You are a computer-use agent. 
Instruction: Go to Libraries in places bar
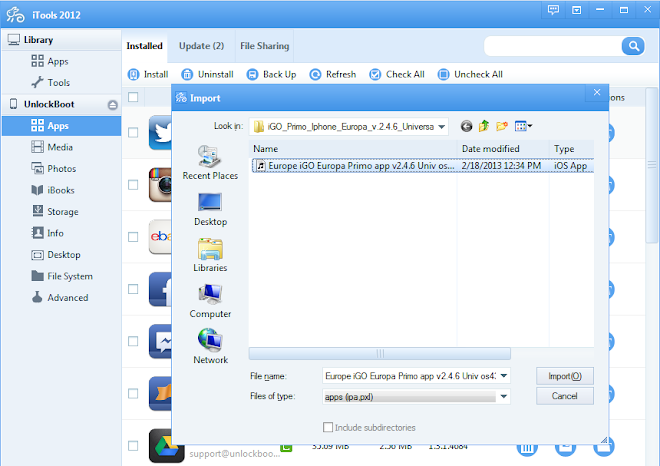[210, 255]
